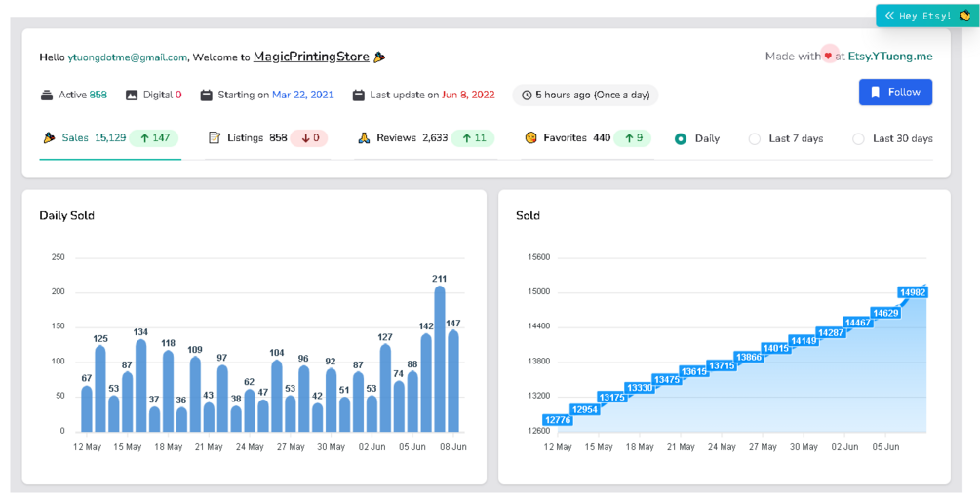
Task: Click the Listings notepad icon
Action: (215, 138)
